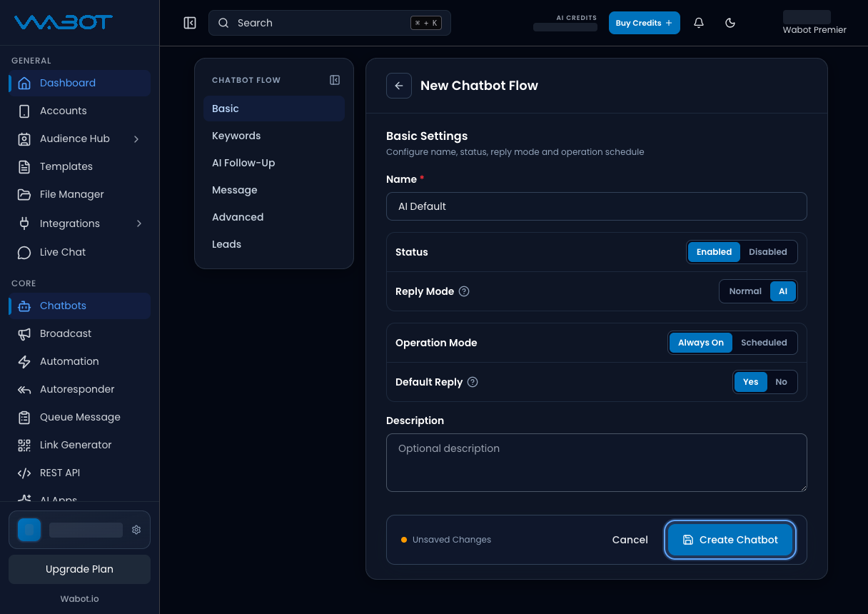The height and width of the screenshot is (614, 868).
Task: Click the Chatbots robot icon
Action: [x=24, y=306]
